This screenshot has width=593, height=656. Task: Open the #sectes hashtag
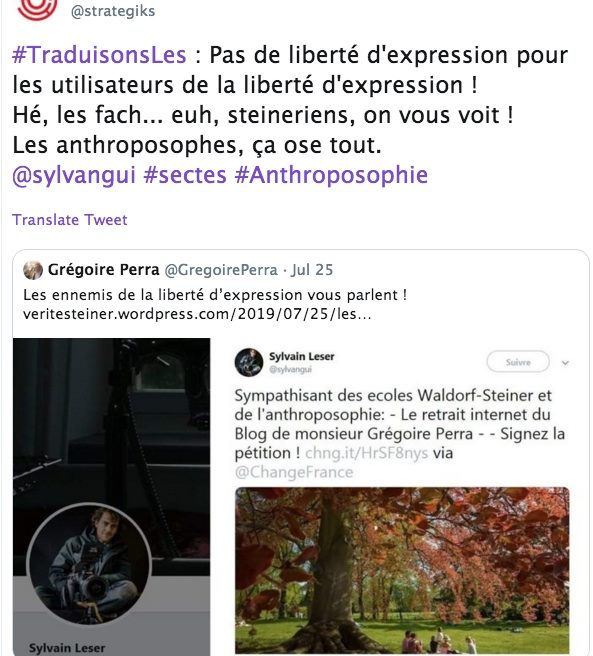click(185, 175)
